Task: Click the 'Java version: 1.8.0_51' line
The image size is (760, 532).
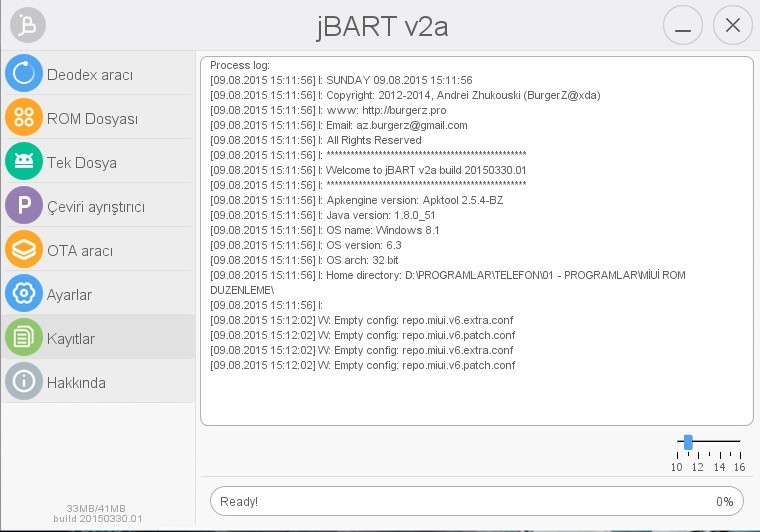Action: (323, 216)
